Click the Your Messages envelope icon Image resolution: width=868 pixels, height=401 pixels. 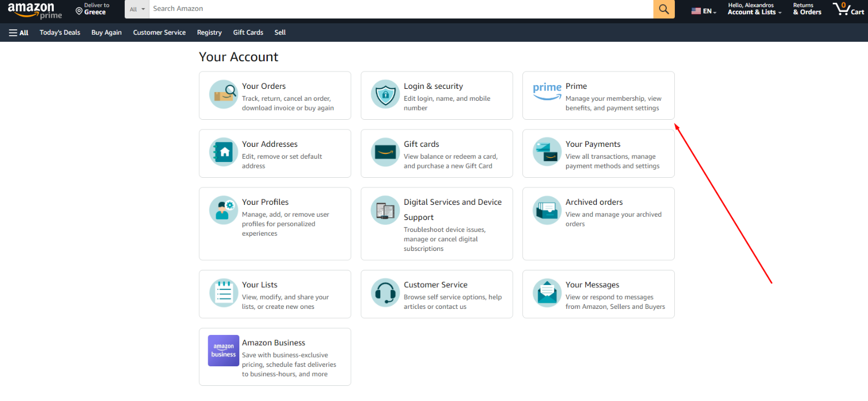547,293
